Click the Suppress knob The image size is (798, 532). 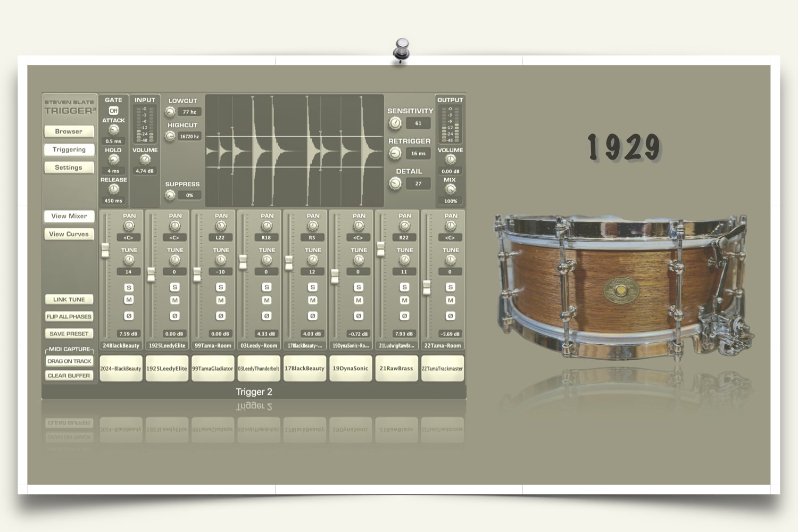(170, 195)
